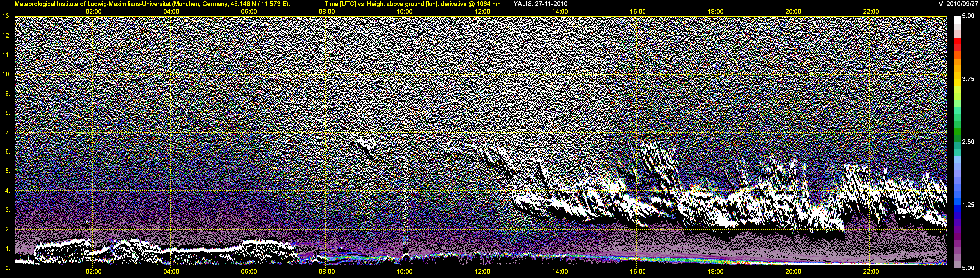Select the 13. km height axis label
The width and height of the screenshot is (980, 278).
coord(7,16)
